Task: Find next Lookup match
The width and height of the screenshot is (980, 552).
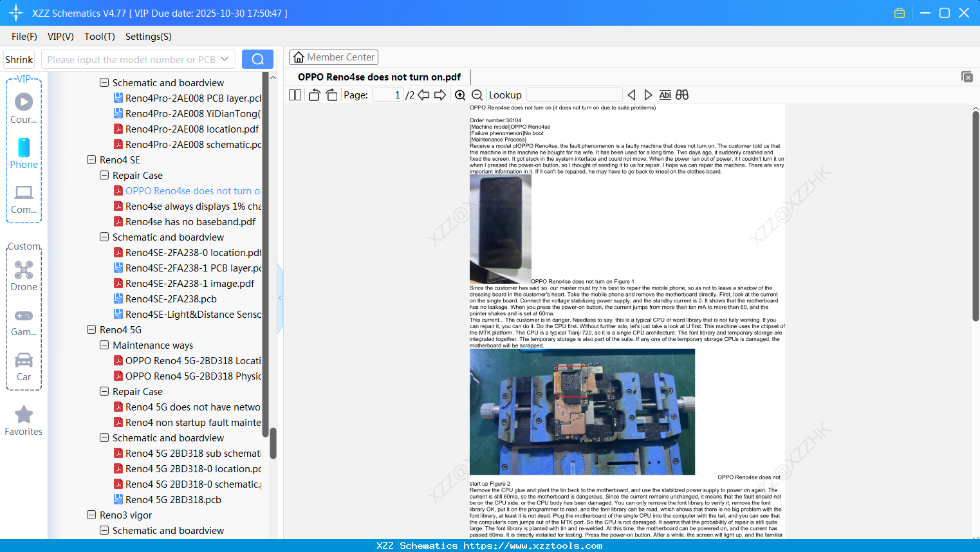Action: 648,95
